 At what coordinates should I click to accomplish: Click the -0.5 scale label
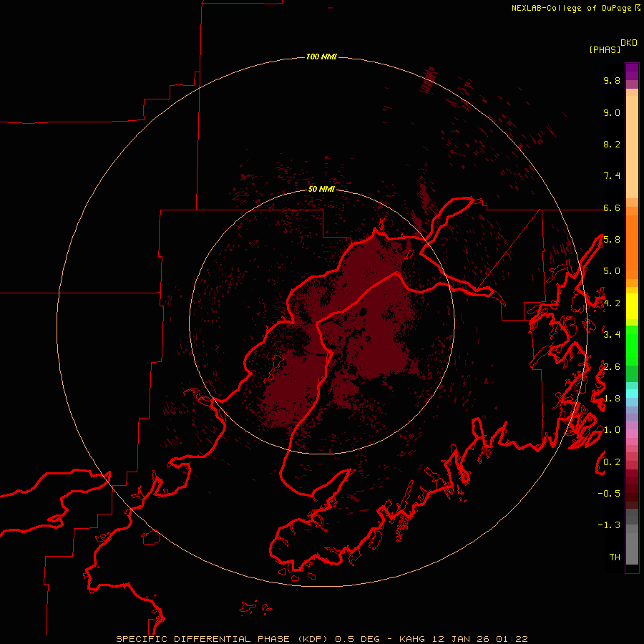[x=609, y=493]
